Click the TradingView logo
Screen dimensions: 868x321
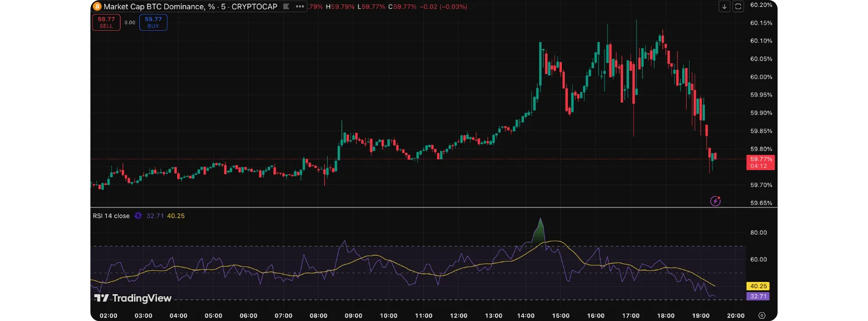[133, 298]
